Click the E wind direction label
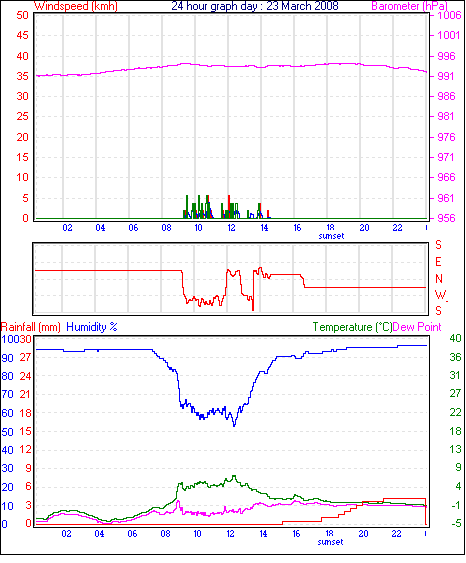 [x=438, y=262]
